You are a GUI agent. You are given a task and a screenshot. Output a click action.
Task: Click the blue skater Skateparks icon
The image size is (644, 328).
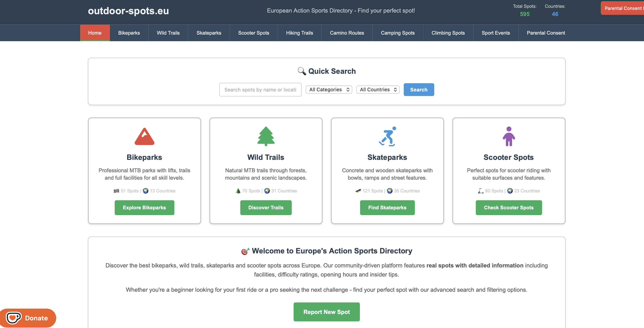387,136
